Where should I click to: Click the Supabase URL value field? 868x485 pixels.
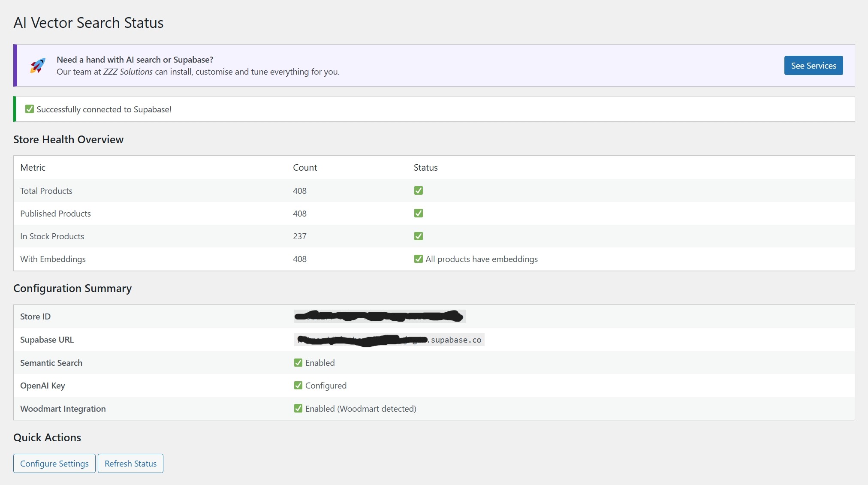pos(389,340)
